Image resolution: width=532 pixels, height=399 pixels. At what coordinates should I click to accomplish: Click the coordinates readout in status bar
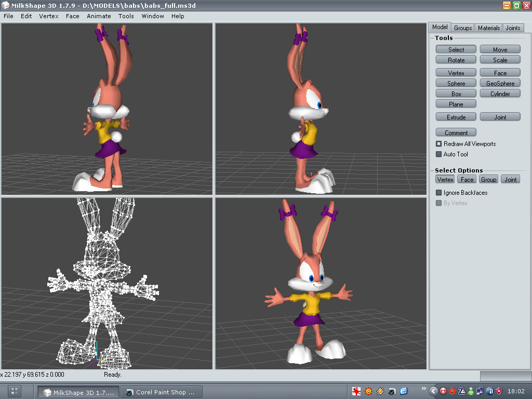click(x=32, y=375)
